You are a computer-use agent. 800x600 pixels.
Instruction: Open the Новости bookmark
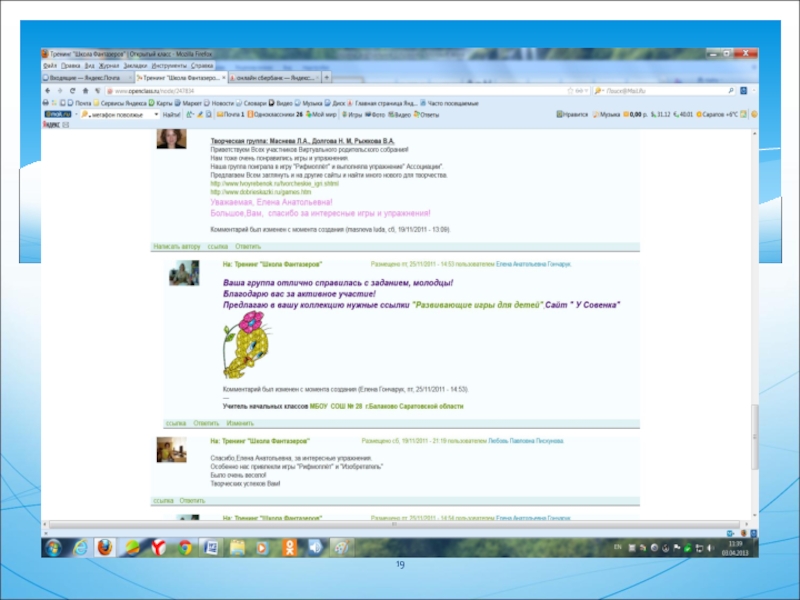click(219, 103)
